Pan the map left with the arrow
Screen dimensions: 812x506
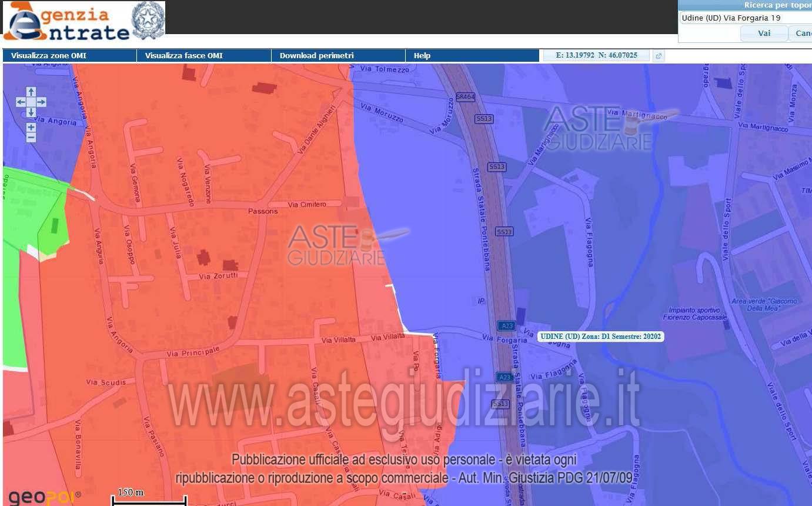tap(21, 102)
